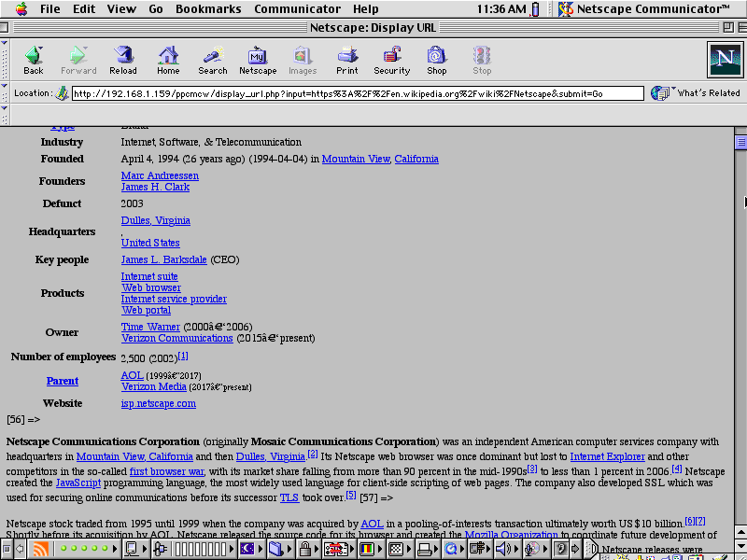The height and width of the screenshot is (560, 747).
Task: Open the Help menu
Action: (366, 8)
